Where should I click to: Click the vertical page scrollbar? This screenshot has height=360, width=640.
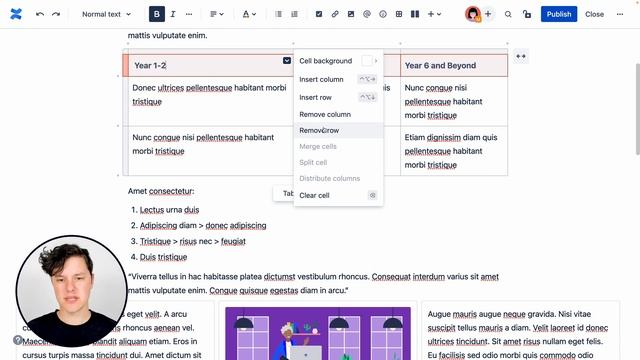coord(637,109)
